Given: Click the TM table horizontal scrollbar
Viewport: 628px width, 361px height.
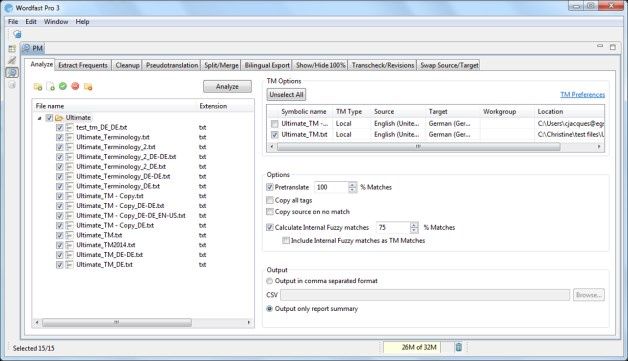Looking at the screenshot, I should pos(419,147).
